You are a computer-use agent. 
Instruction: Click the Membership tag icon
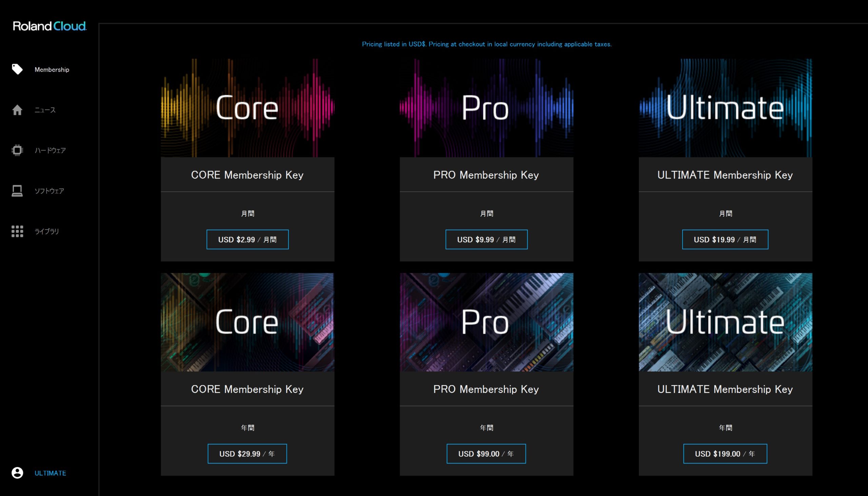(17, 69)
